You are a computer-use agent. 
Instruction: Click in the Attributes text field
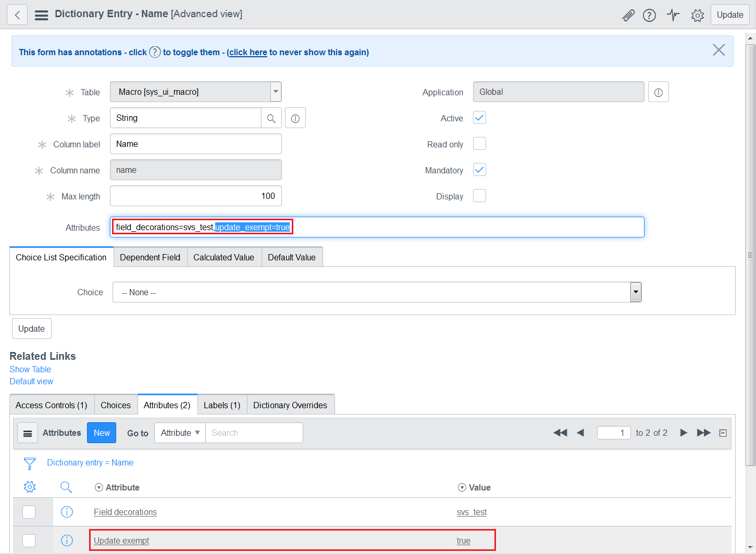coord(377,227)
